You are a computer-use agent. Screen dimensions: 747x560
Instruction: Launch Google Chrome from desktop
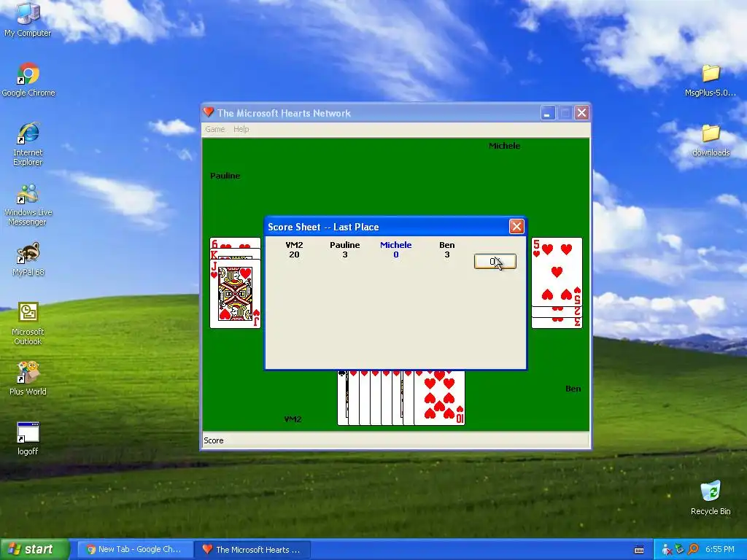pos(28,79)
